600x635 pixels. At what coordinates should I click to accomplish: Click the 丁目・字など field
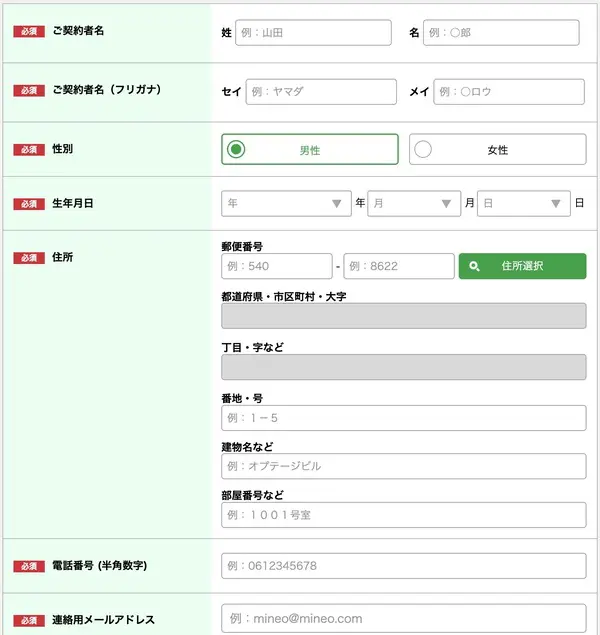(x=403, y=367)
